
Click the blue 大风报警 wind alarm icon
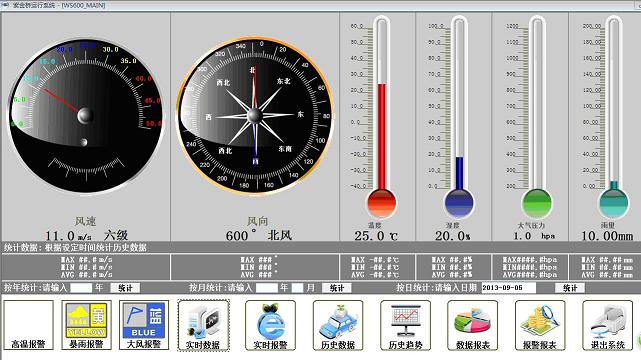[x=144, y=325]
